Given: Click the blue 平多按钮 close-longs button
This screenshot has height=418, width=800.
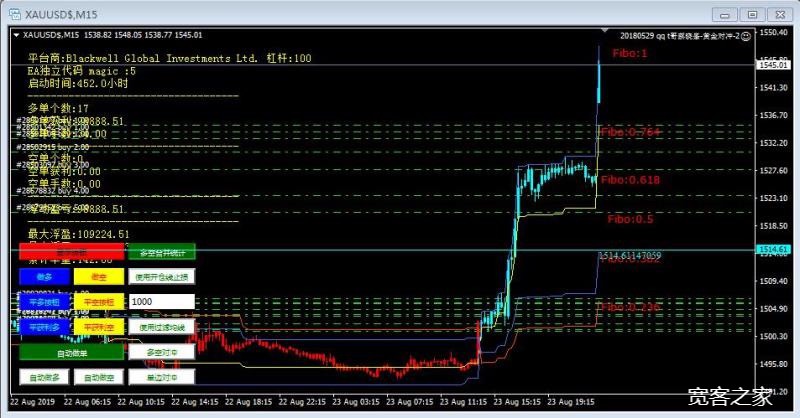Looking at the screenshot, I should [44, 302].
